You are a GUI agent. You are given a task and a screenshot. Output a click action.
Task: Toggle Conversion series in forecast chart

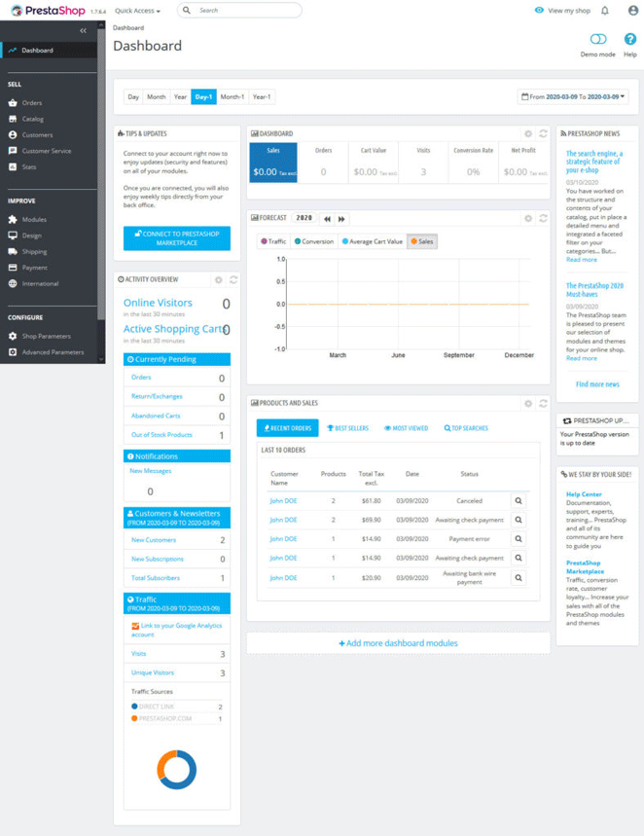pyautogui.click(x=314, y=241)
